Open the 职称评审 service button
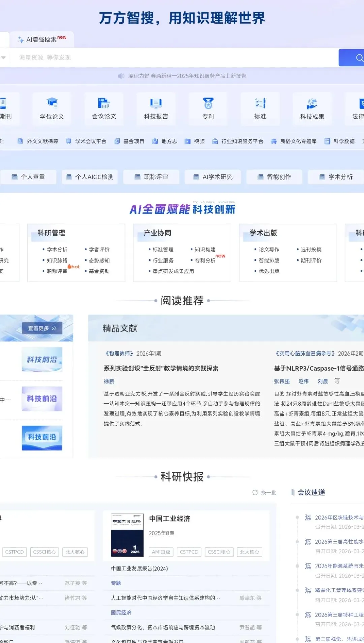 point(151,177)
